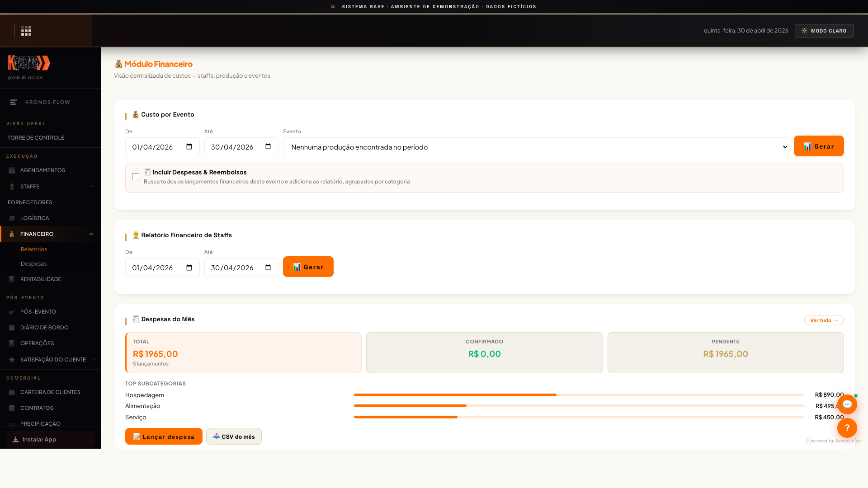This screenshot has height=488, width=868.
Task: Click the Hospedagem progress bar
Action: coord(579,395)
